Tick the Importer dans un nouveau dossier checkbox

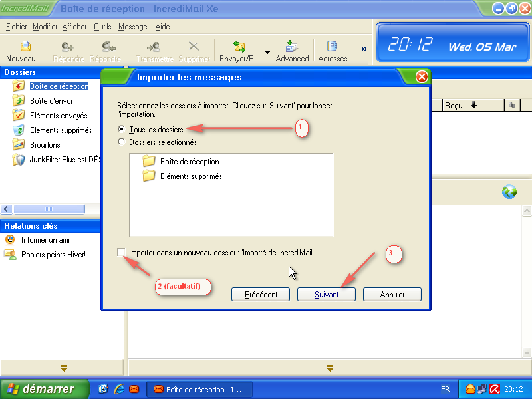tap(121, 252)
